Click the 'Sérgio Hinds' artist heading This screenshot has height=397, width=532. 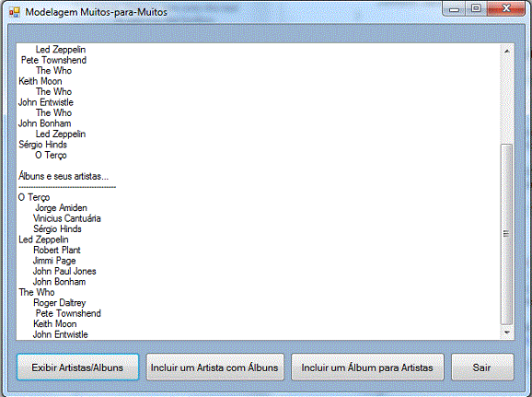tap(42, 145)
